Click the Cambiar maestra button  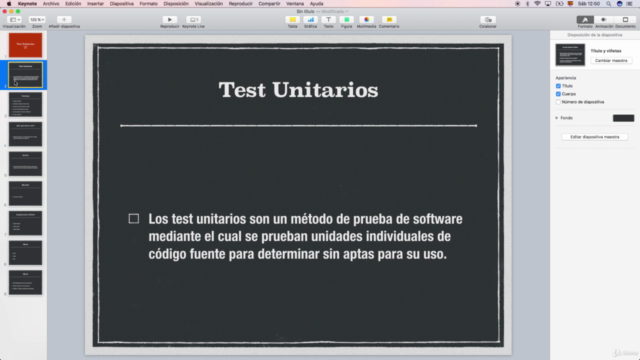[611, 60]
